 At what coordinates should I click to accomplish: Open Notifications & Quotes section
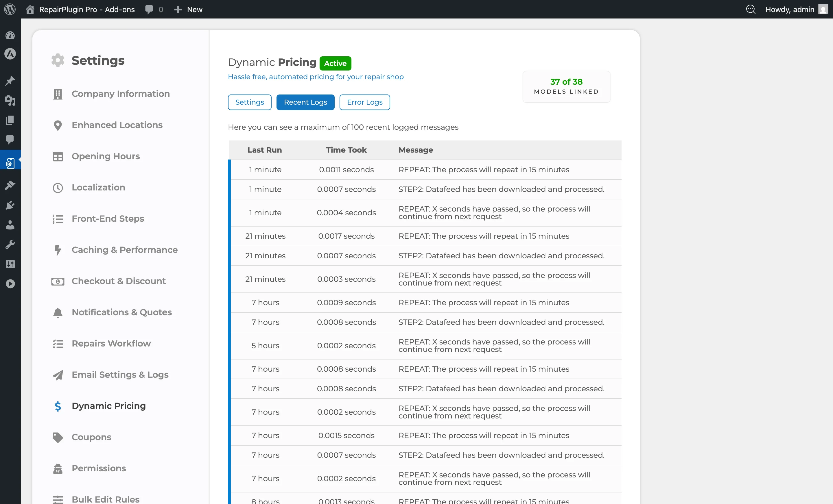(x=121, y=312)
